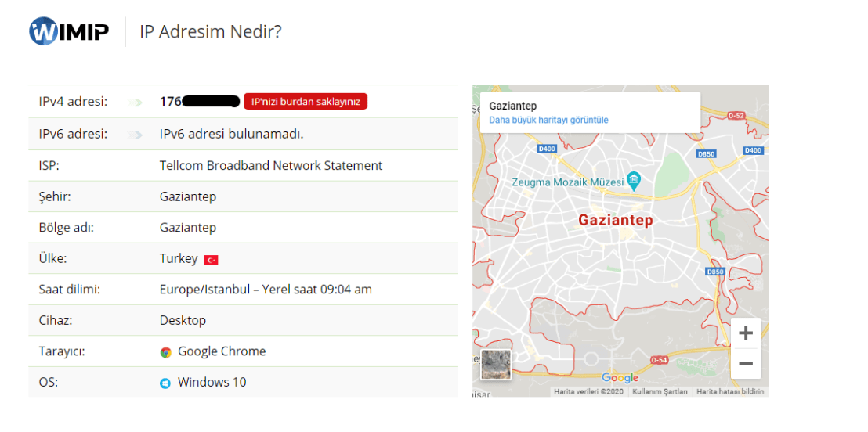The image size is (868, 432).
Task: Click the O-54 highway badge
Action: click(660, 360)
